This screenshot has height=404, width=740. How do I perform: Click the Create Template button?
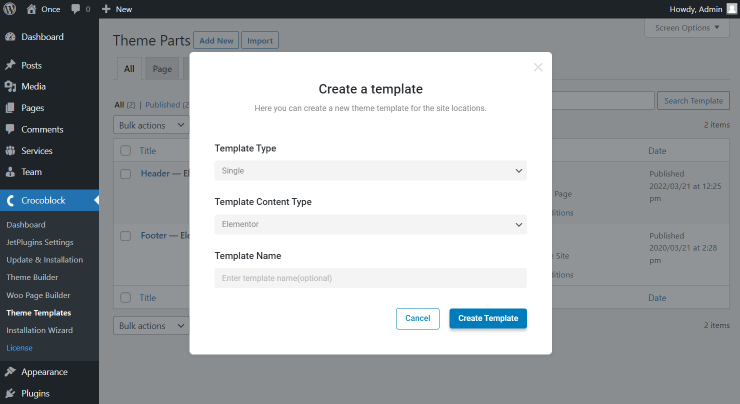[488, 318]
